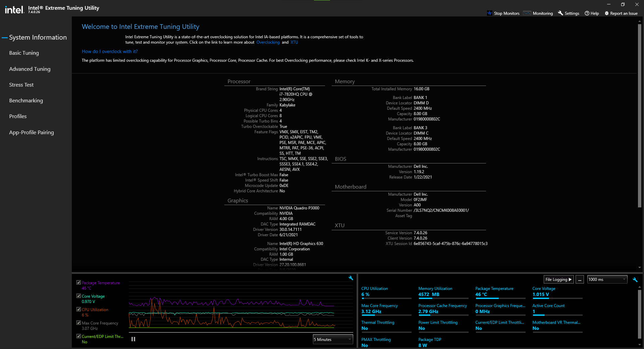The width and height of the screenshot is (644, 349).
Task: Uncheck the Package Temperature checkbox
Action: [78, 283]
